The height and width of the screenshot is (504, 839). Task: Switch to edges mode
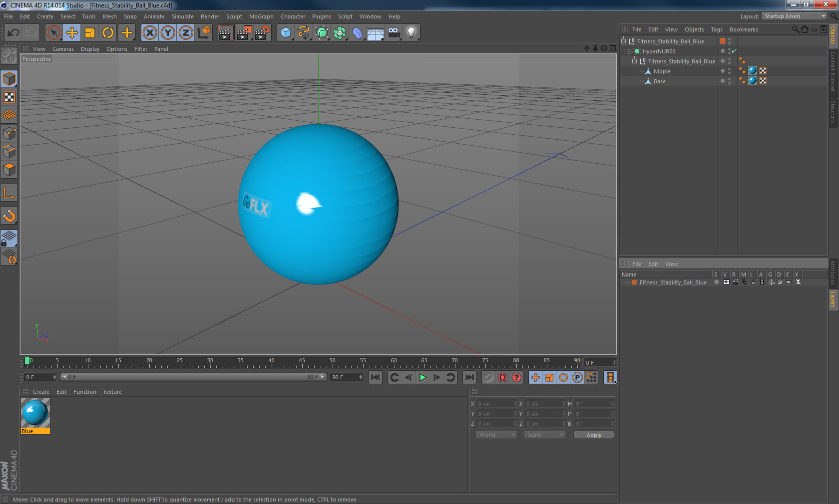(x=9, y=152)
